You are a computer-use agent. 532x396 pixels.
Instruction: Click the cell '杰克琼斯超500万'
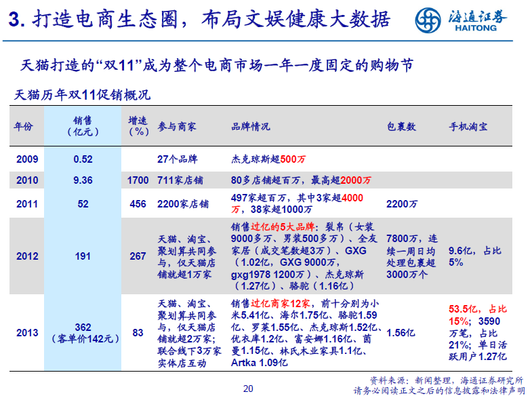[268, 159]
